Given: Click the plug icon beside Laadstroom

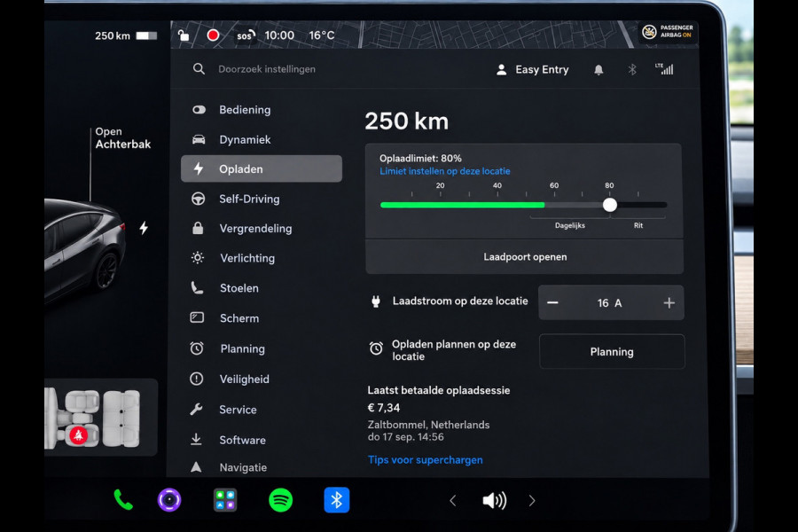Looking at the screenshot, I should coord(376,301).
